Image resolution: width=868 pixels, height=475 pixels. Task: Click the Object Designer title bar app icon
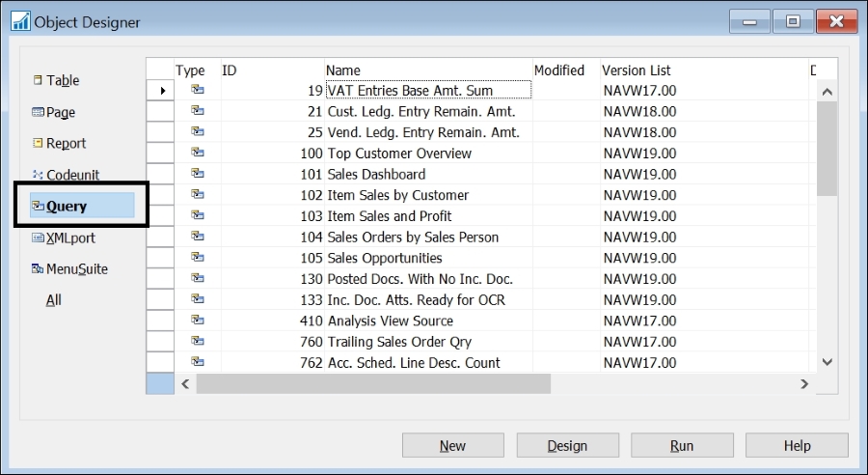[x=20, y=21]
